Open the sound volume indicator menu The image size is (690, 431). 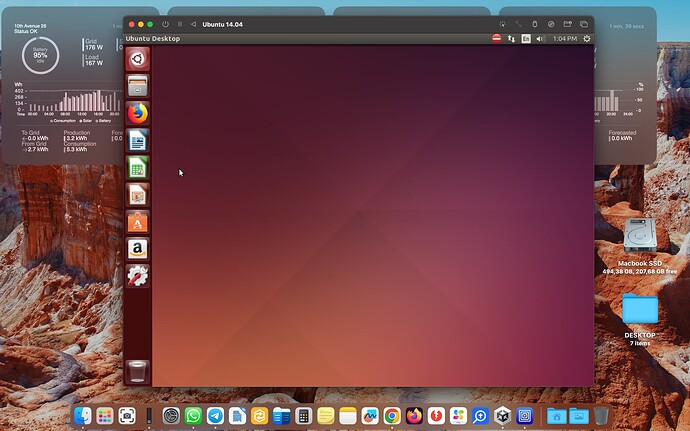[540, 39]
